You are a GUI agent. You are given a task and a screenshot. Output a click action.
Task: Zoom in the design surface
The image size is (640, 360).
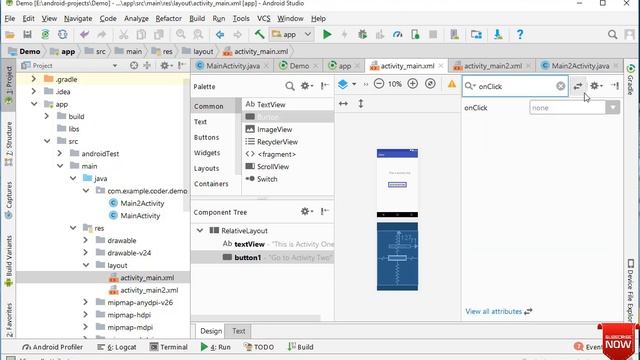pyautogui.click(x=413, y=84)
